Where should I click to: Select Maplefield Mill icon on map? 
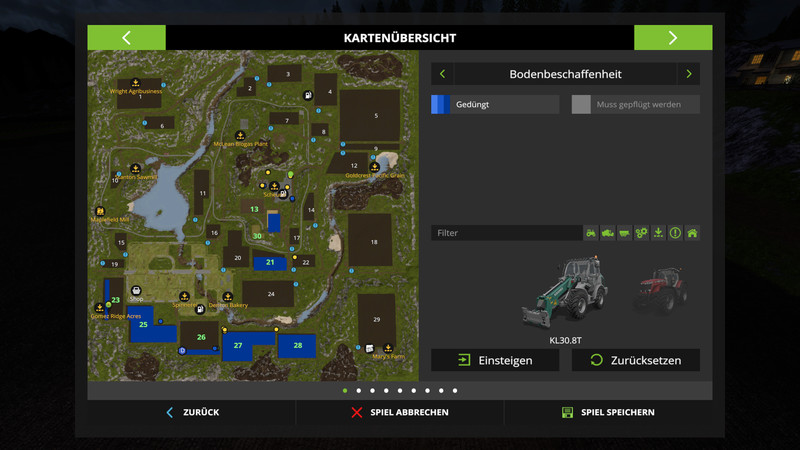(100, 211)
